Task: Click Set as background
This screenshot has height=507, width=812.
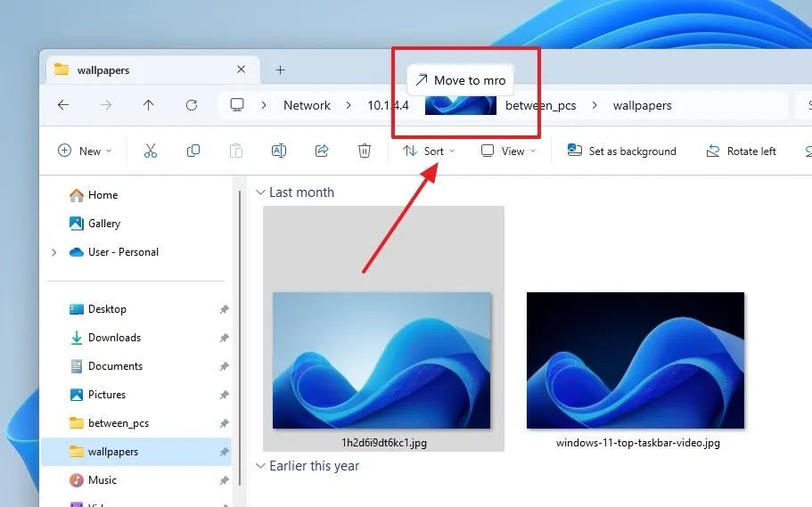Action: tap(621, 151)
